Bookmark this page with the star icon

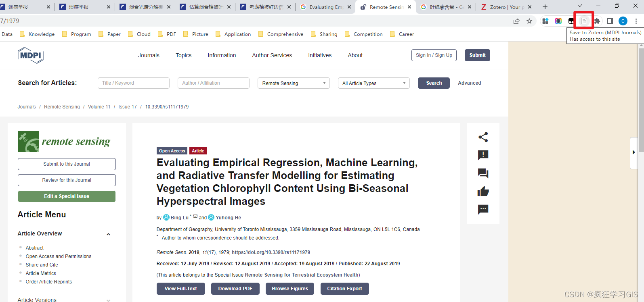click(x=529, y=21)
